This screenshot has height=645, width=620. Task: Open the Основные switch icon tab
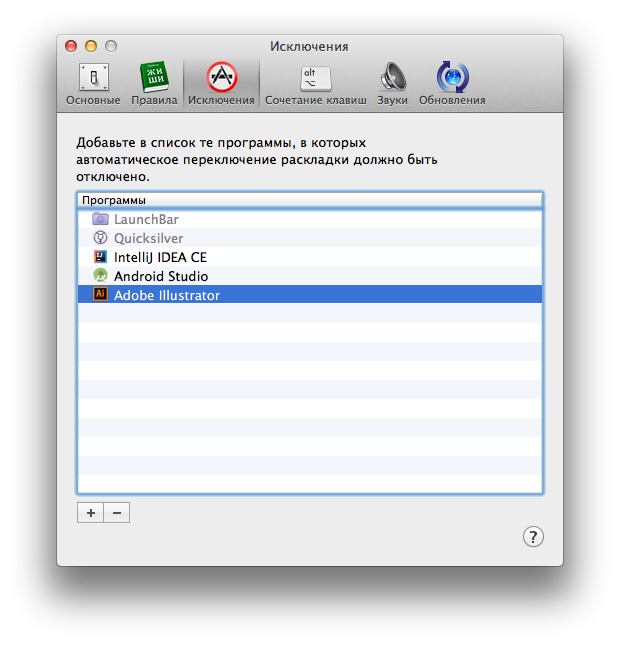coord(94,77)
